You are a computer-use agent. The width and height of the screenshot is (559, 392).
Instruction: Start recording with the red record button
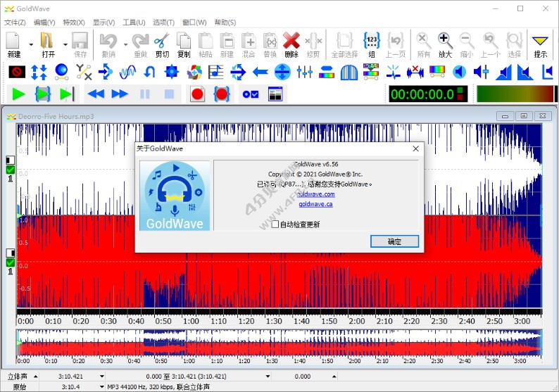click(x=198, y=94)
